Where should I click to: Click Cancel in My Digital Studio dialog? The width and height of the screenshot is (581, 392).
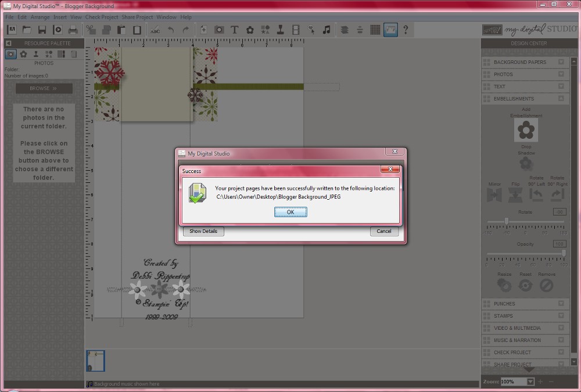(384, 231)
